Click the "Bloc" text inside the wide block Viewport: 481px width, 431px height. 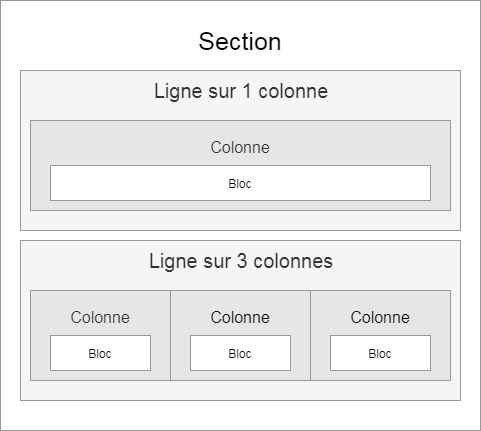pyautogui.click(x=240, y=184)
